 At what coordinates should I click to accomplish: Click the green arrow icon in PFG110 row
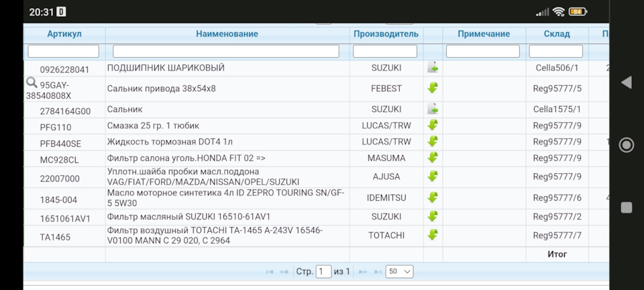[x=433, y=125]
